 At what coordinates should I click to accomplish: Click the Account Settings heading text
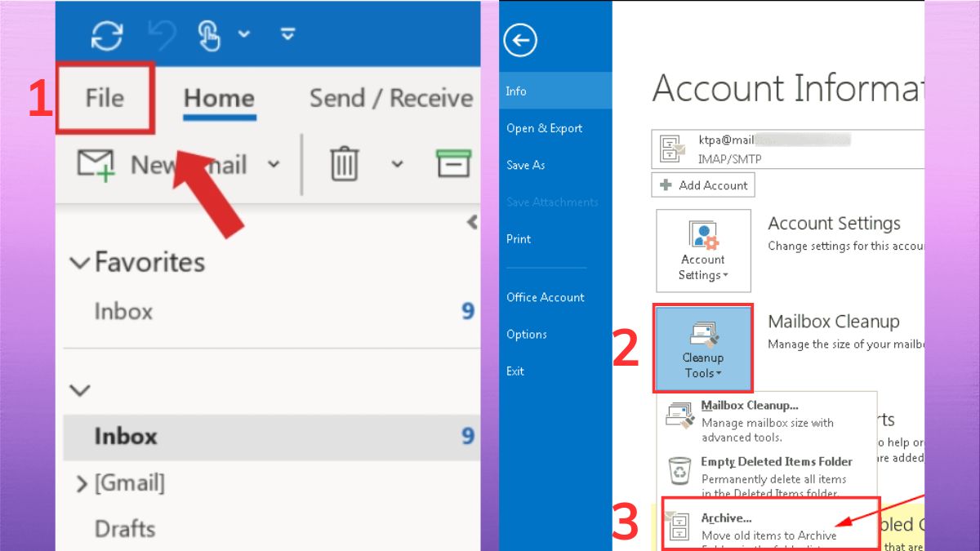coord(835,224)
